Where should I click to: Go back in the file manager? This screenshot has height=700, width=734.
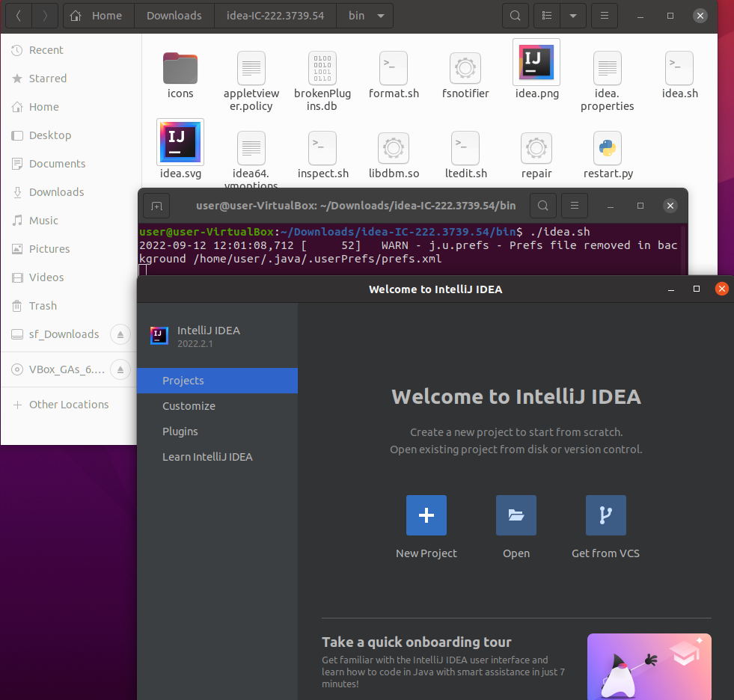click(19, 16)
